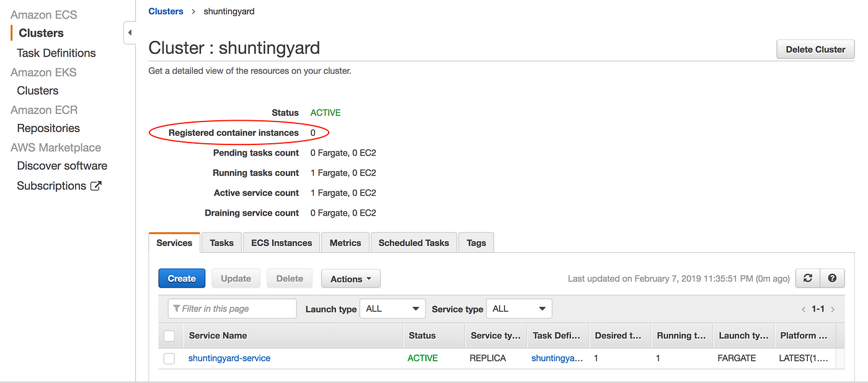This screenshot has width=868, height=383.
Task: Click ACTIVE status in the shuntingyard-service row
Action: 423,358
